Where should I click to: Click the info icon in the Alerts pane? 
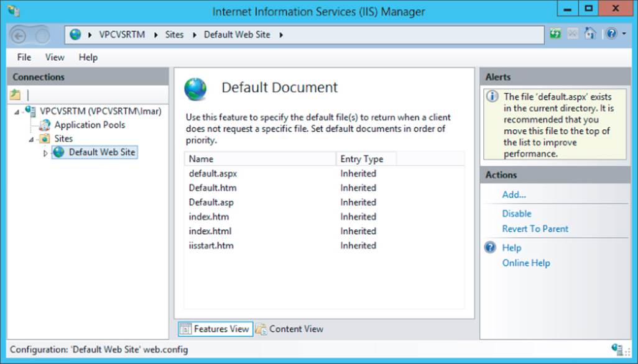[492, 97]
